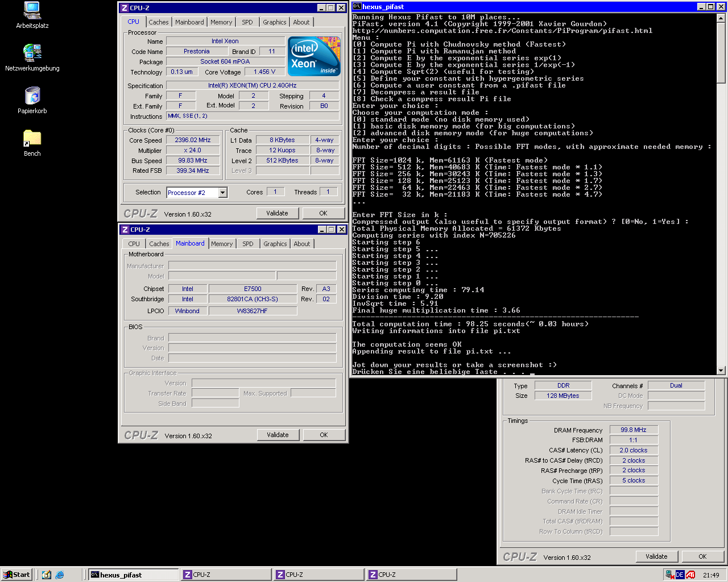Viewport: 728px width, 582px height.
Task: Click the hexus_pifast console title bar icon
Action: pyautogui.click(x=357, y=7)
